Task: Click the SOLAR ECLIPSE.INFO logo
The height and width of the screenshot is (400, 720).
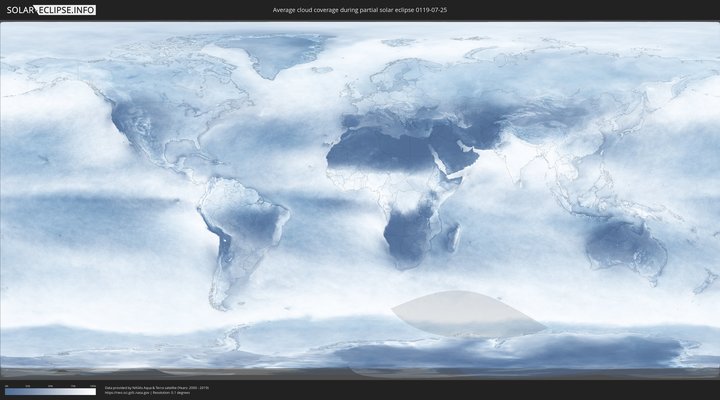Action: click(51, 10)
